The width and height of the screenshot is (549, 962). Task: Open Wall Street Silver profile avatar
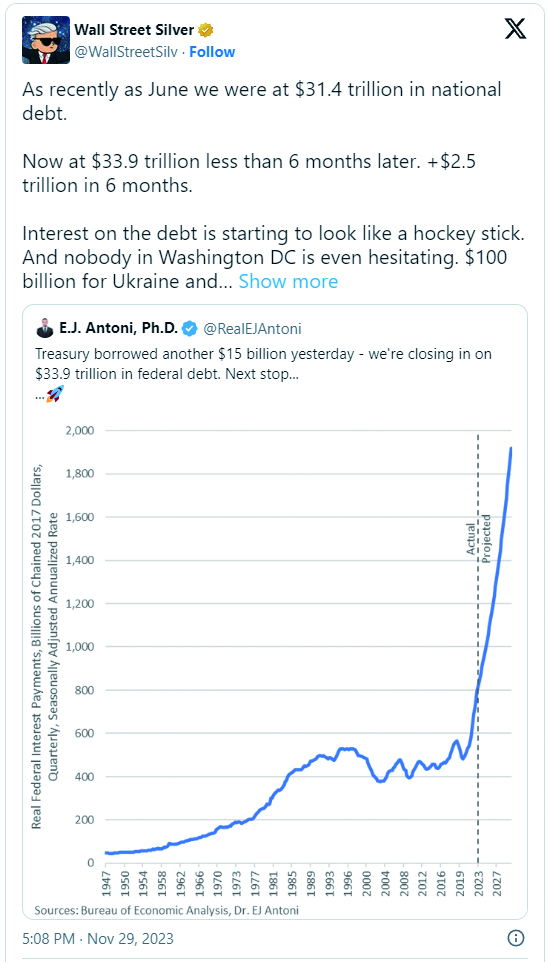click(43, 40)
